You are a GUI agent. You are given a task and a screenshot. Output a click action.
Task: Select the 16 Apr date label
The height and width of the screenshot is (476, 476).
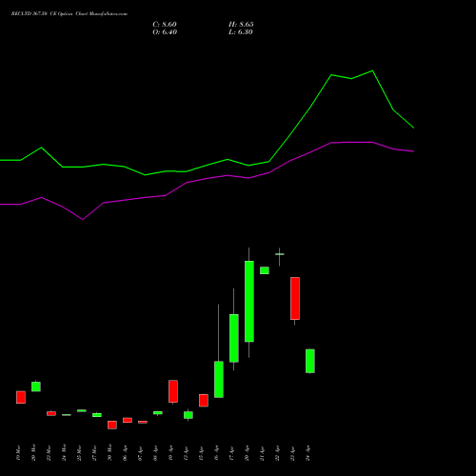pyautogui.click(x=216, y=453)
